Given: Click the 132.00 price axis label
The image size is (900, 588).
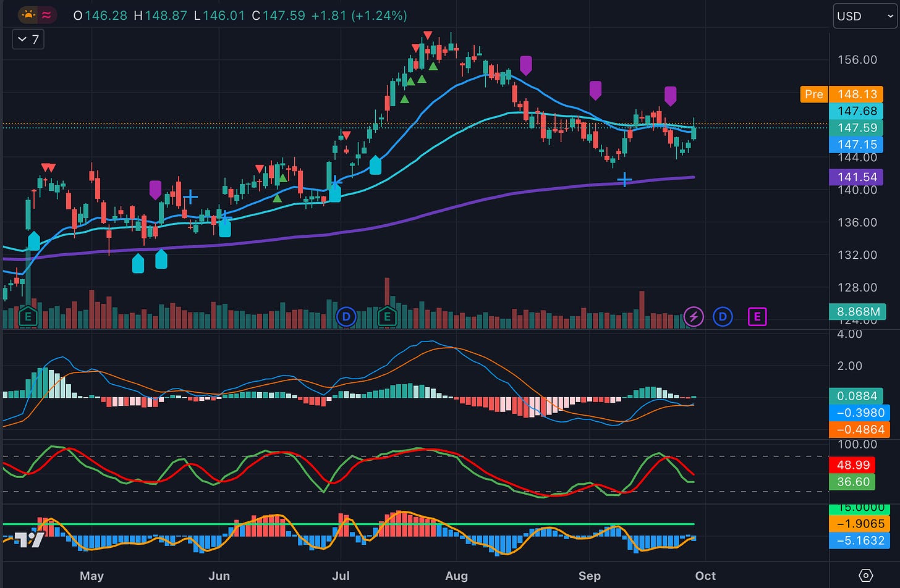Looking at the screenshot, I should 857,254.
